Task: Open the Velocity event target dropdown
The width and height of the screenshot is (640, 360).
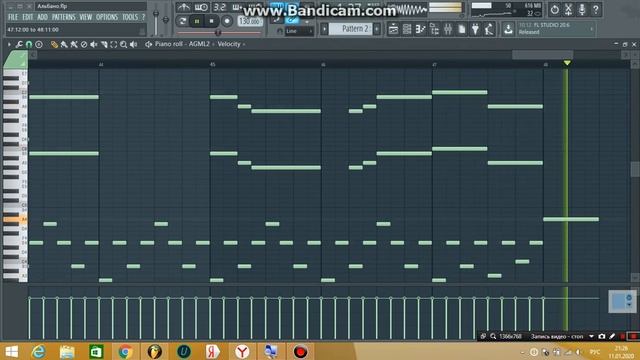Action: coord(231,44)
